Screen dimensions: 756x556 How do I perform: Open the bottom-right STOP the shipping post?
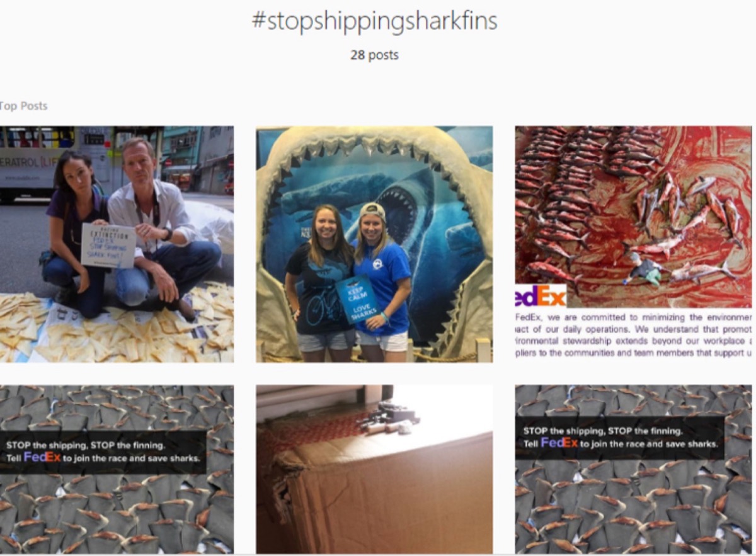coord(634,470)
